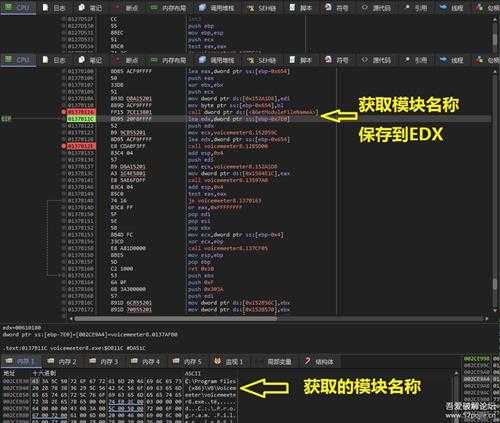Screen dimensions: 500x423
Task: Open the 脚本 script tab in the lower tab bar
Action: (x=300, y=60)
